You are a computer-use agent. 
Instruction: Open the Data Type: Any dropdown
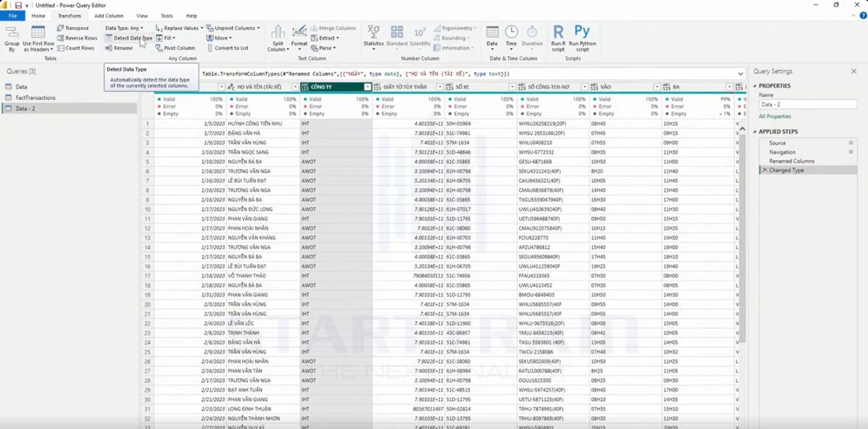click(x=124, y=28)
